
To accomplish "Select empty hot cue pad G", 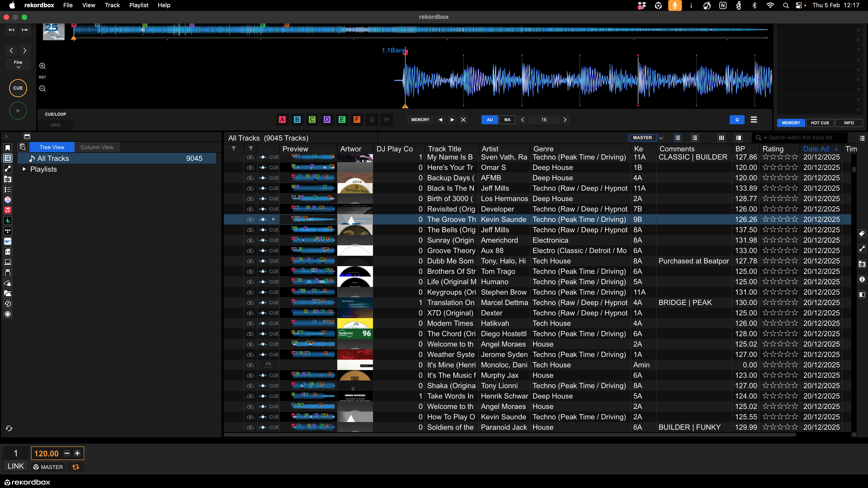I will (372, 120).
